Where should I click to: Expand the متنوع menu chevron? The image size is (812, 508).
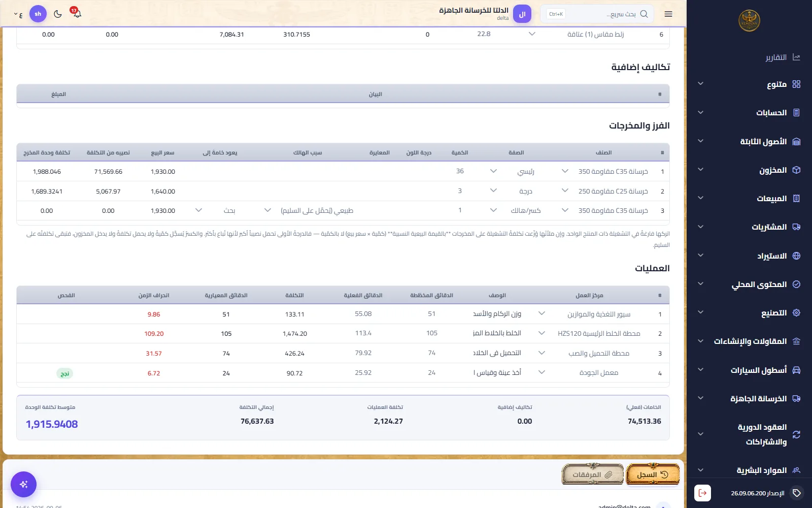[700, 84]
